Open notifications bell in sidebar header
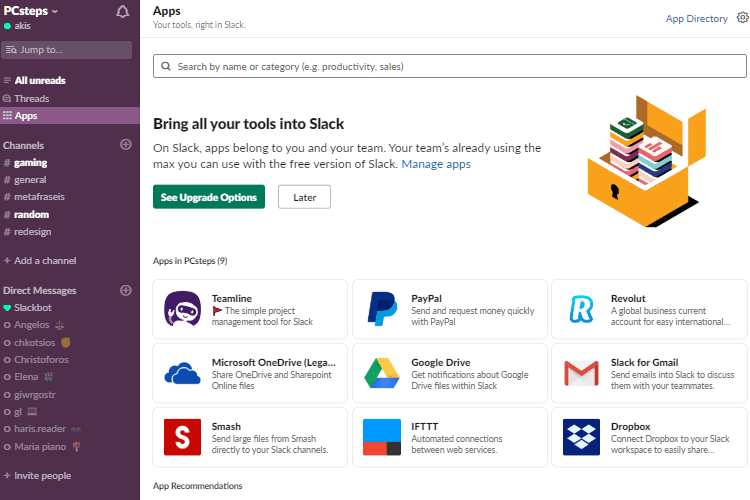 tap(122, 11)
